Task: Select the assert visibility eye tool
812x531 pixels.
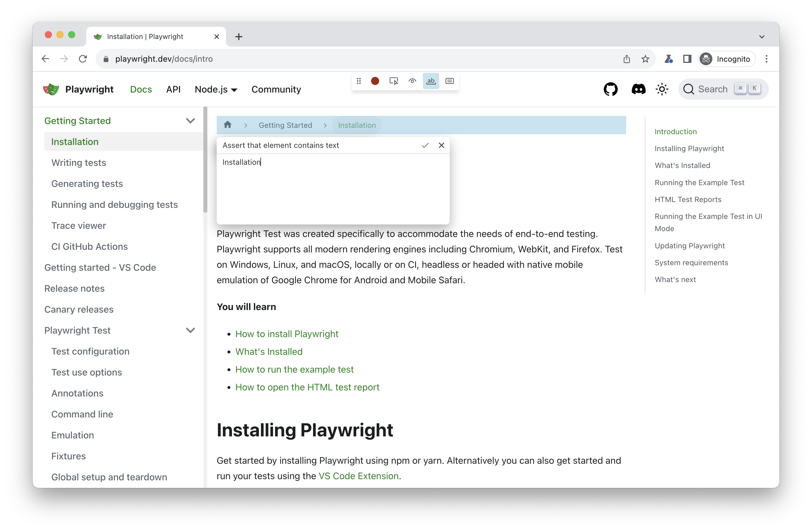Action: pos(412,81)
